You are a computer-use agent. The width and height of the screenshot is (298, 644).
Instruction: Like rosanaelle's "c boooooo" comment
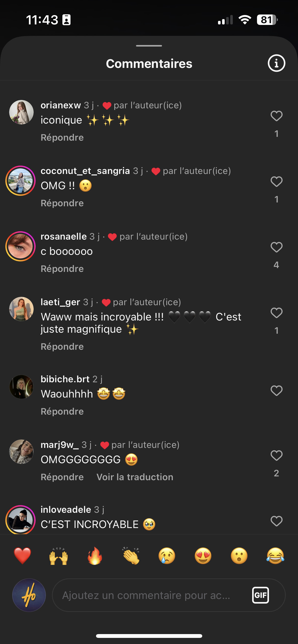[276, 247]
